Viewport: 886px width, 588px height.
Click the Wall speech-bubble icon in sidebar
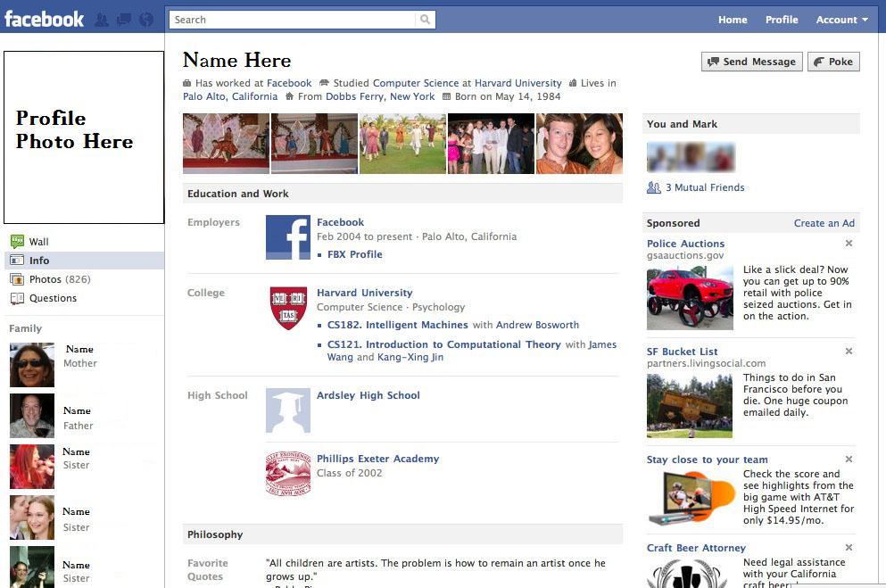tap(17, 242)
